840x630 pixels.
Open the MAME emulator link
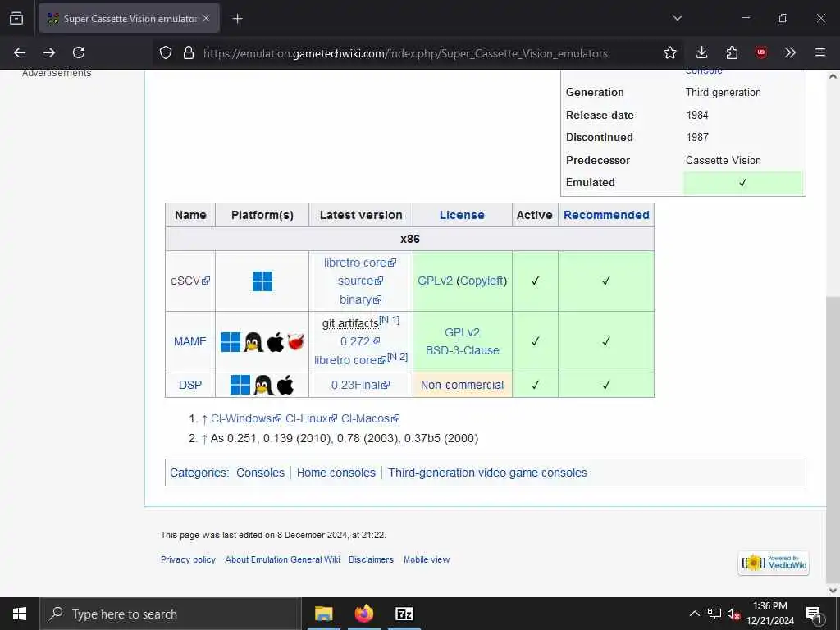pos(190,341)
